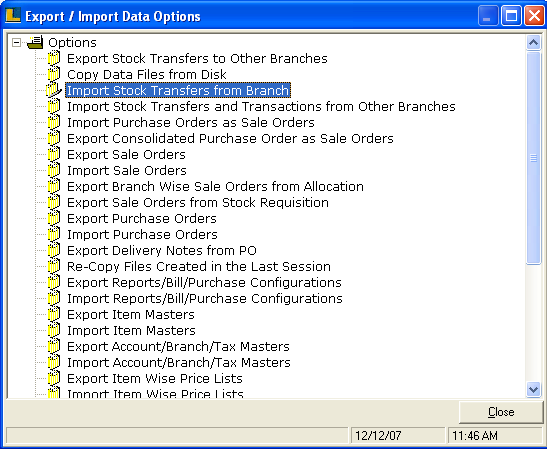
Task: Choose Import Reports/Bill/Purchase Configurations option
Action: 205,299
